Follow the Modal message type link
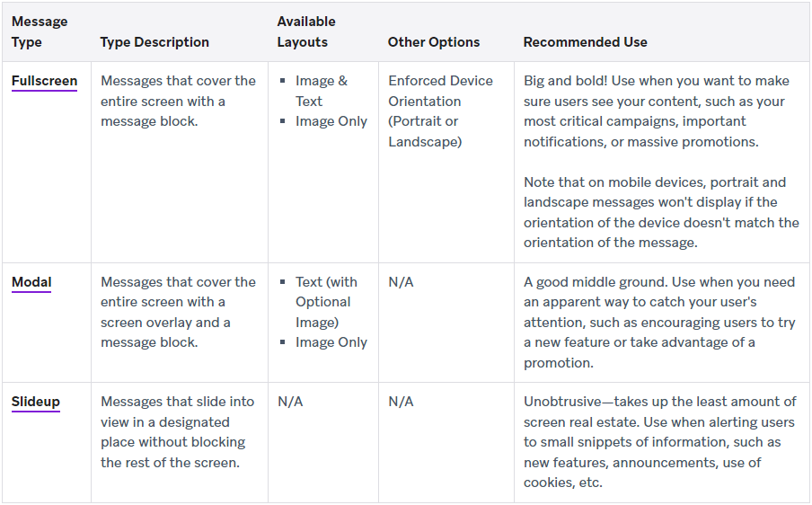 [31, 282]
